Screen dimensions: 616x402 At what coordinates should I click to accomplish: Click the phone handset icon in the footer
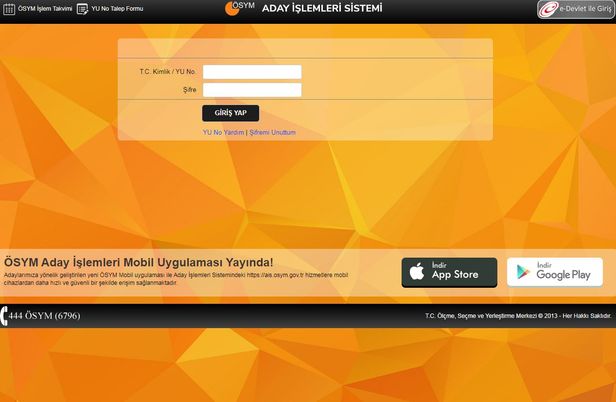pyautogui.click(x=4, y=316)
